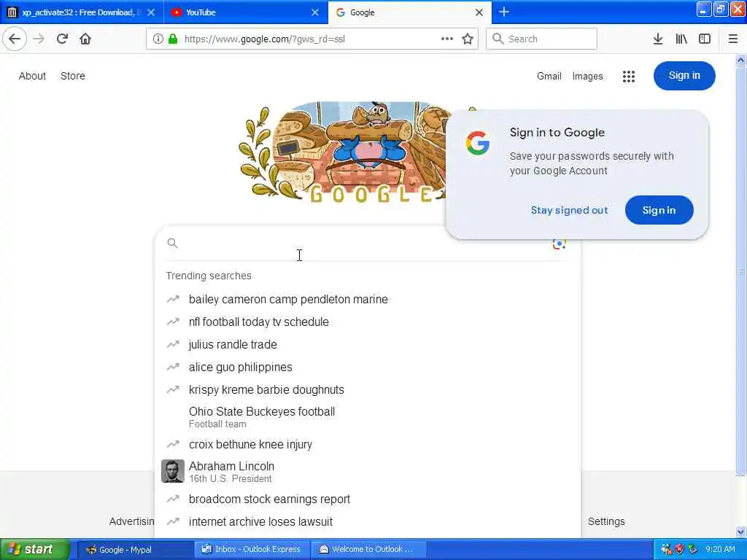Focus the browser Search field
747x560 pixels.
point(541,39)
